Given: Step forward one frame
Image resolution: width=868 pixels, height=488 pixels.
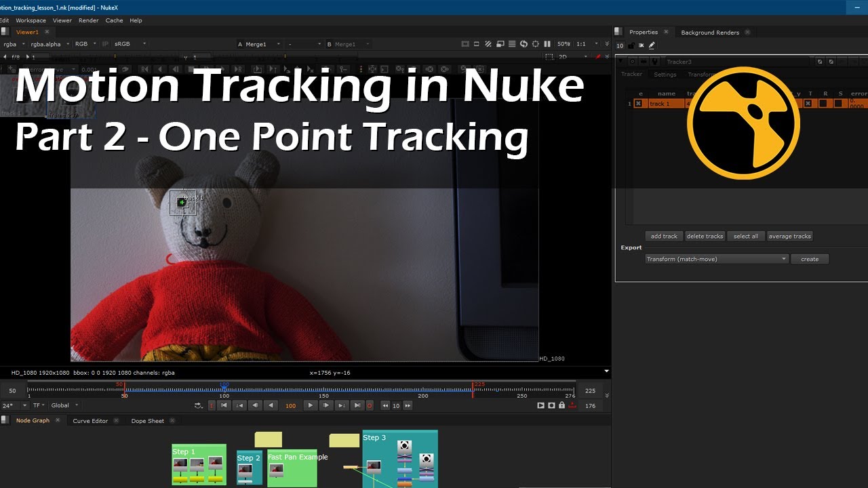Looking at the screenshot, I should (326, 405).
